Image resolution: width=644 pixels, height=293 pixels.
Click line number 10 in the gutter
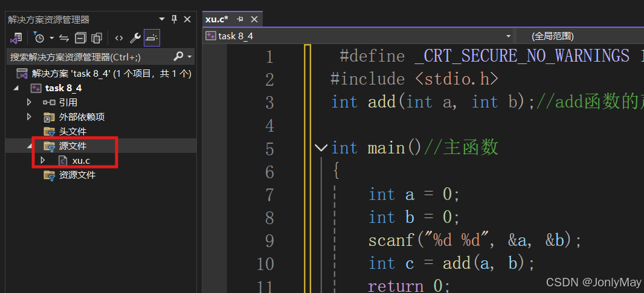(x=265, y=264)
